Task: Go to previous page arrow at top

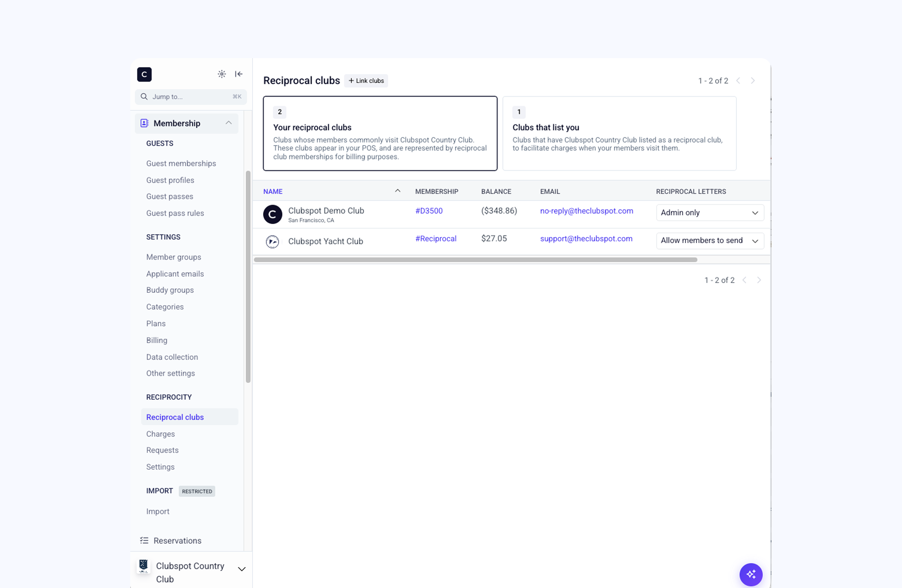Action: tap(738, 81)
